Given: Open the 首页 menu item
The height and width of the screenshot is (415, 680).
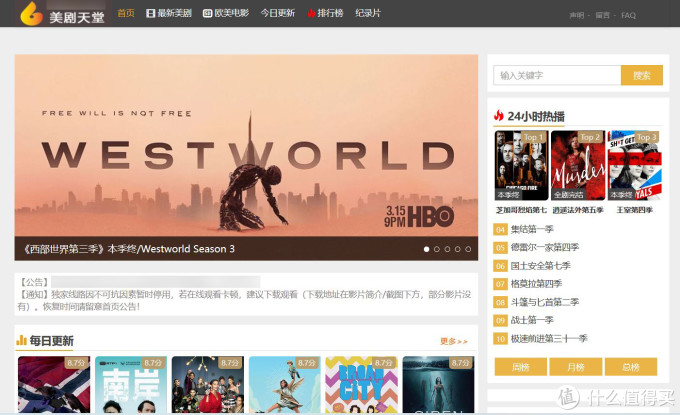Looking at the screenshot, I should click(x=126, y=13).
